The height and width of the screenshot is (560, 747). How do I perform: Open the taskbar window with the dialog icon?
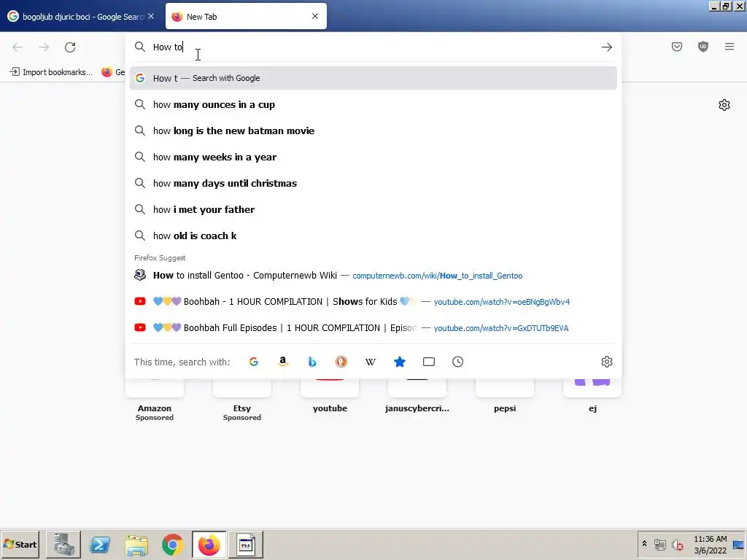[246, 544]
